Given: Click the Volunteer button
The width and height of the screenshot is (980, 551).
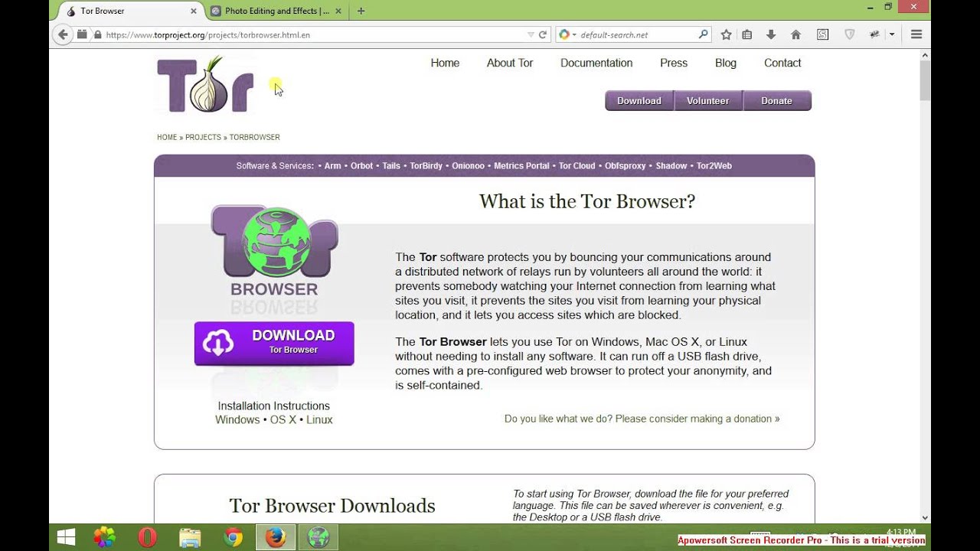Looking at the screenshot, I should [708, 101].
